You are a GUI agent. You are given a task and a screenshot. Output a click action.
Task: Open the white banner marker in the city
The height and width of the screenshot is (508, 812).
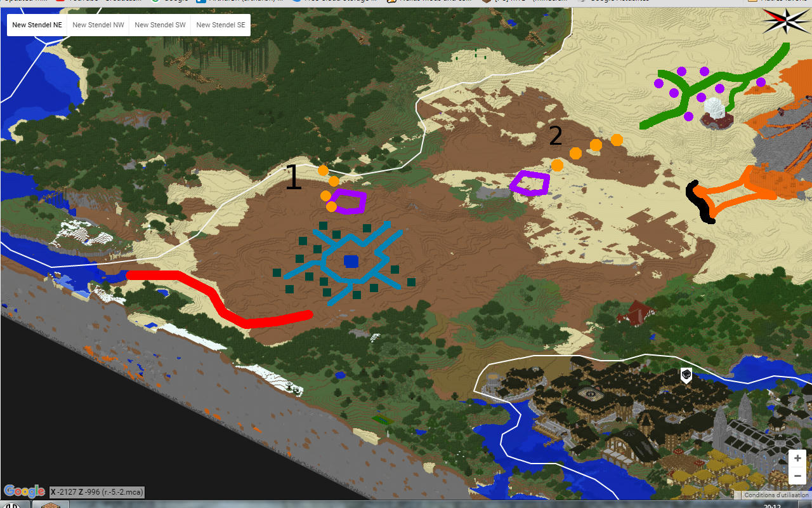(686, 375)
